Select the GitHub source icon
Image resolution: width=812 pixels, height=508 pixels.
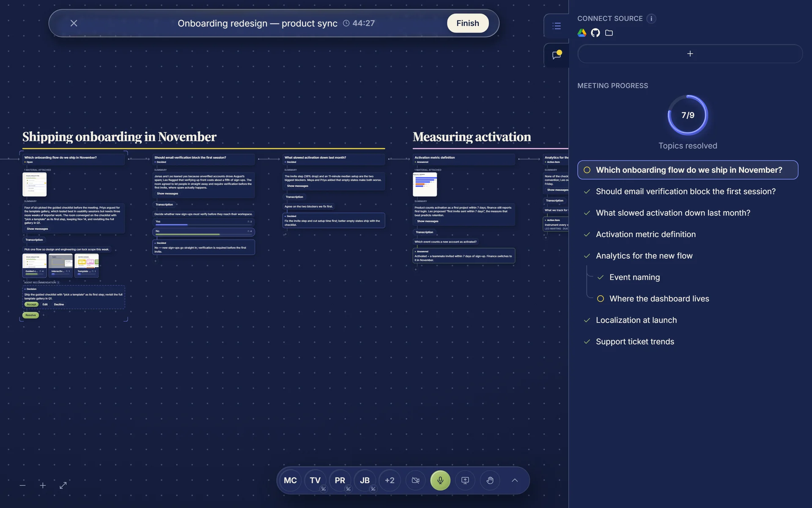point(595,33)
